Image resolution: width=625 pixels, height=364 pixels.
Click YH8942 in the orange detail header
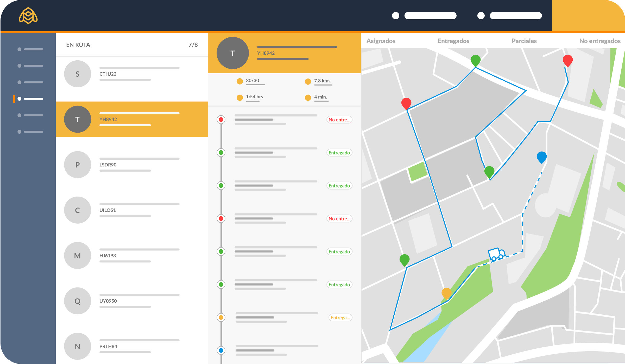point(266,53)
